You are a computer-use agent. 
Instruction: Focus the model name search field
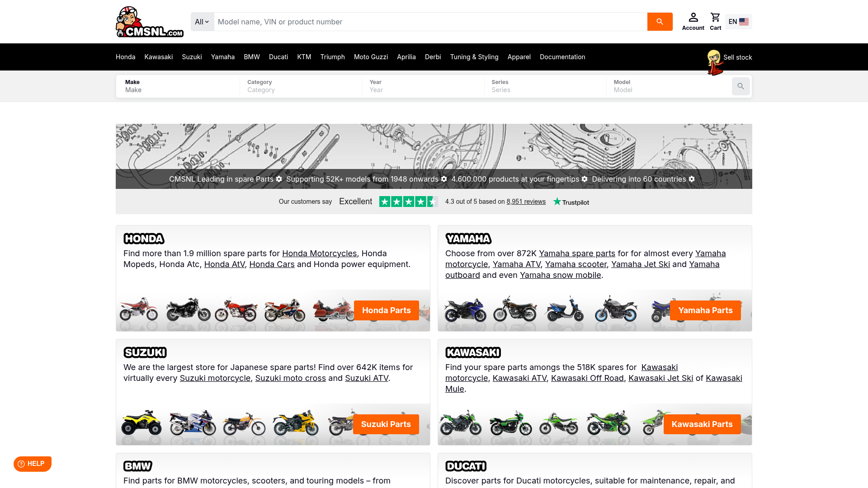point(430,22)
